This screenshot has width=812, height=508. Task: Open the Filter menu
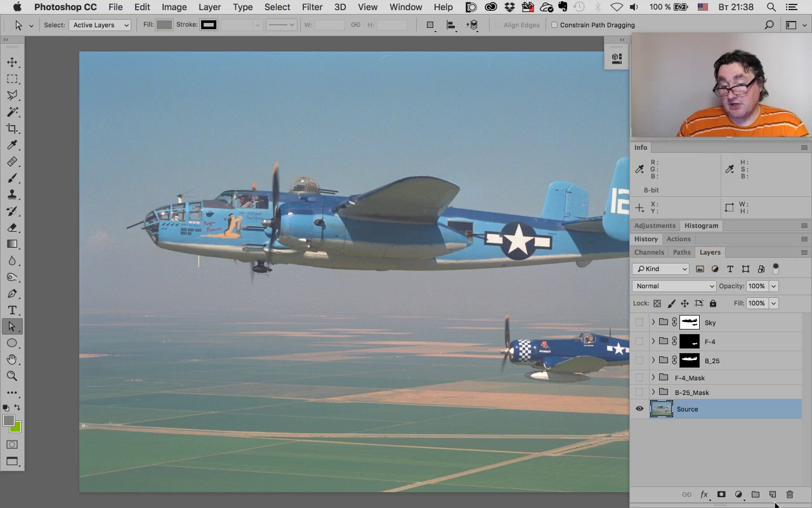tap(311, 7)
